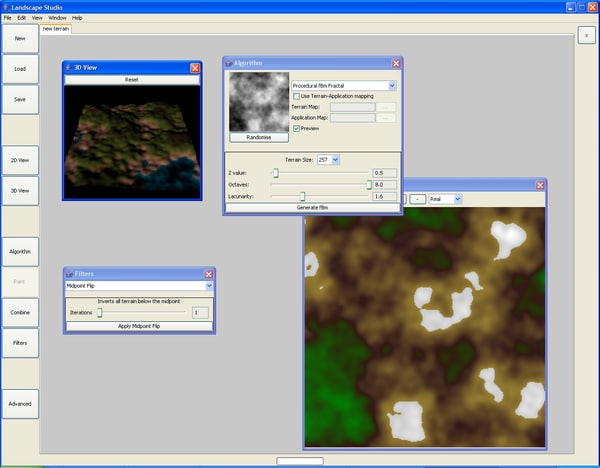
Task: Click the Combine sidebar button
Action: pyautogui.click(x=20, y=313)
